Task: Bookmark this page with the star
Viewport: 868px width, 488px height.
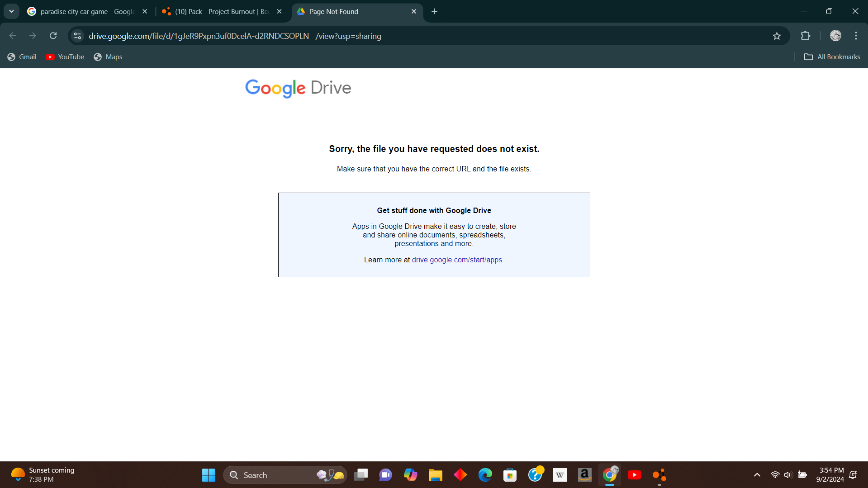Action: point(777,36)
